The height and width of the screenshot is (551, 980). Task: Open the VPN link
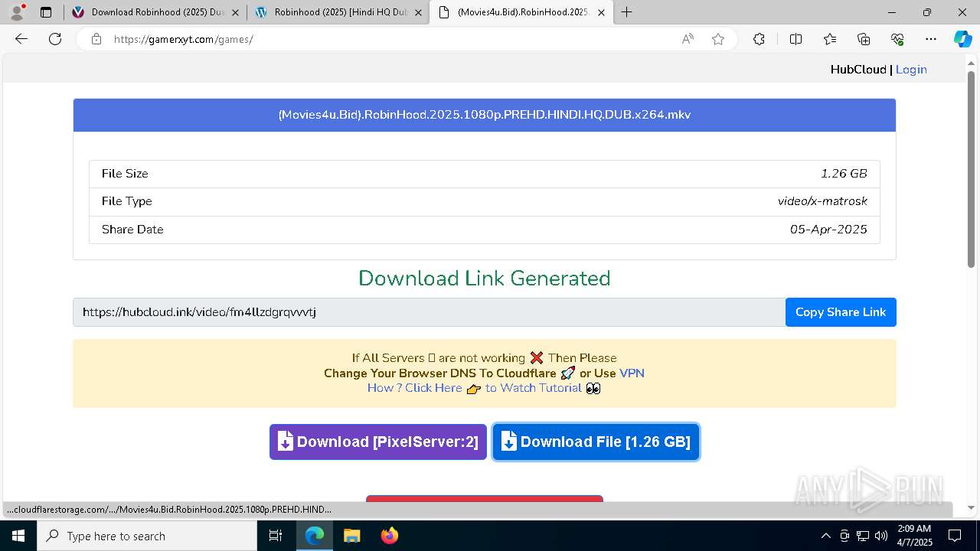pyautogui.click(x=632, y=373)
